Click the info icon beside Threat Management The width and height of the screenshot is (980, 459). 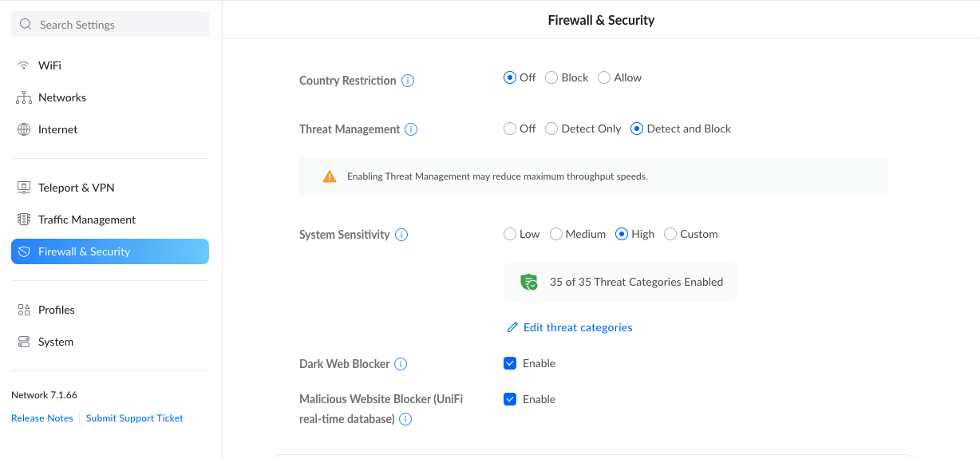[x=411, y=129]
